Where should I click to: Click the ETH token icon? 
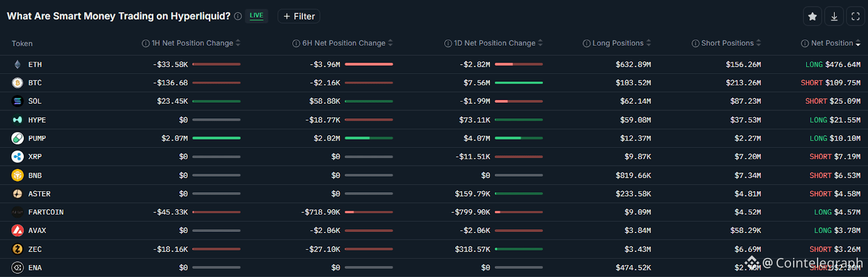[x=17, y=65]
